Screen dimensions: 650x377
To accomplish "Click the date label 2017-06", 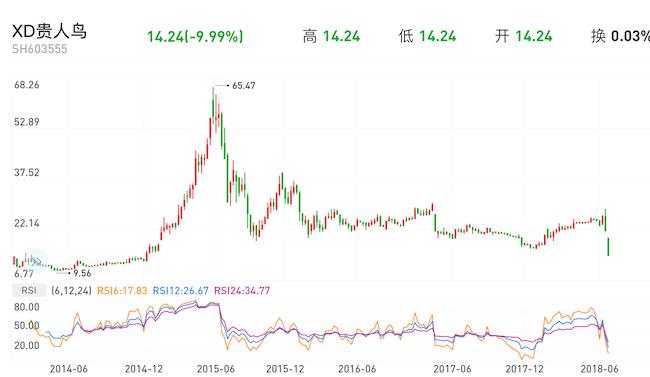I will [x=452, y=369].
